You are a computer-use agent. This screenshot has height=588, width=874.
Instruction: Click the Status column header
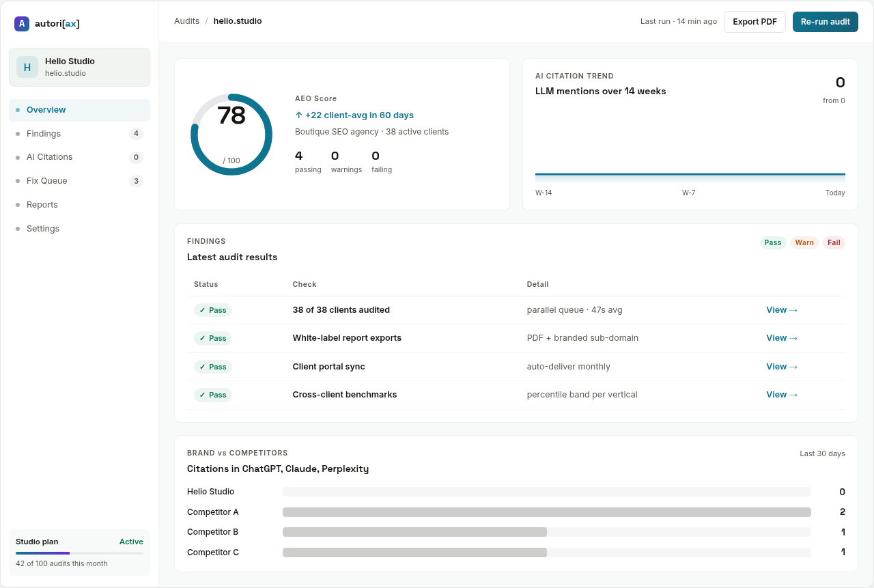206,284
